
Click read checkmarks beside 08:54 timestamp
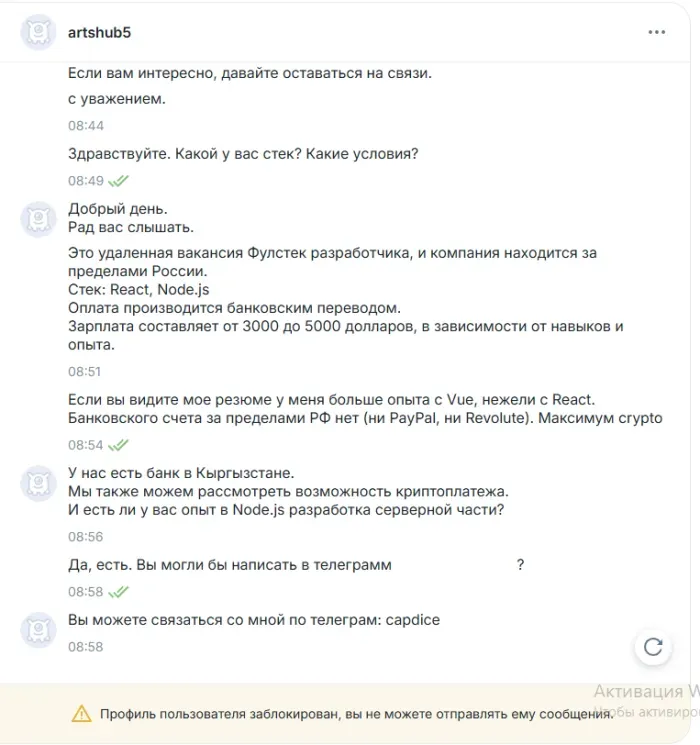[118, 445]
